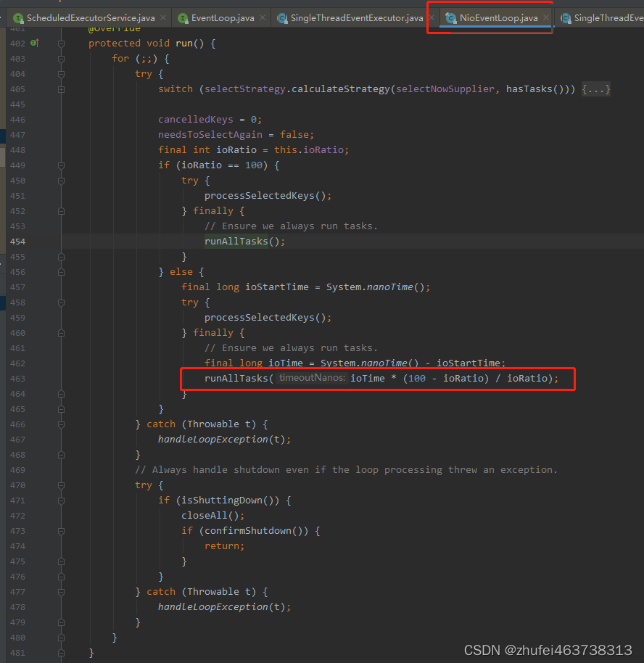644x663 pixels.
Task: Click the class icon on SingleThreadEventExecutor.java tab
Action: 282,18
